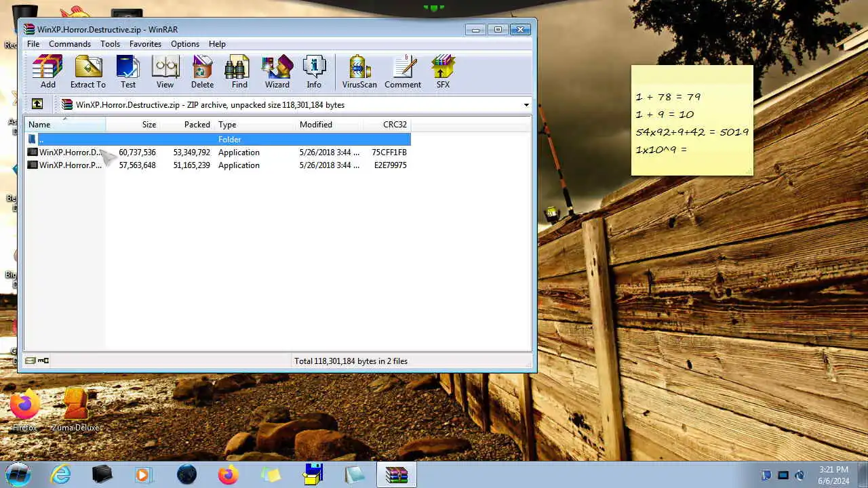Select the WinXP.Horror.D... file row
The height and width of the screenshot is (488, 868).
(218, 152)
